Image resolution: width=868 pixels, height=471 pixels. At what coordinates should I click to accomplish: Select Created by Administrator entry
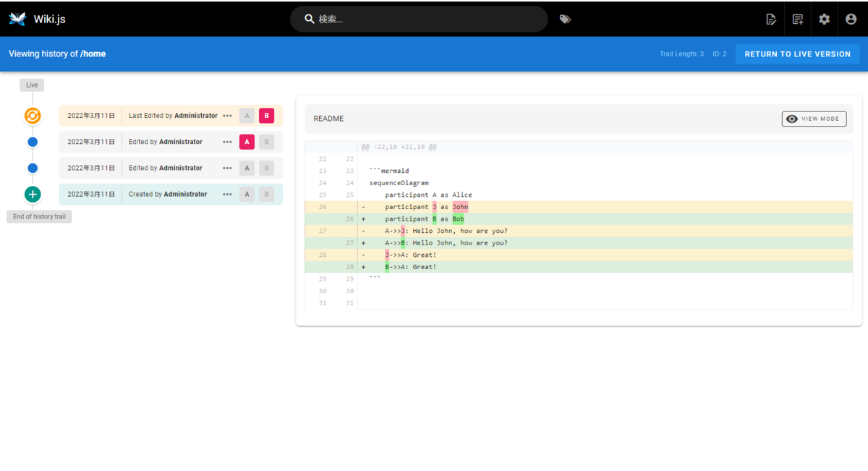[x=171, y=194]
